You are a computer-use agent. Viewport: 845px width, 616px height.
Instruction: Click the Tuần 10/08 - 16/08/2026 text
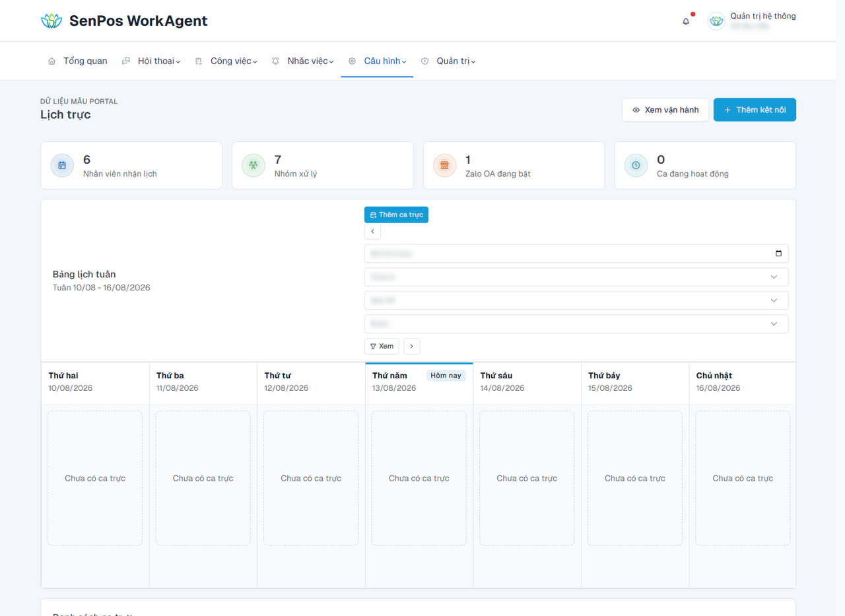tap(102, 288)
